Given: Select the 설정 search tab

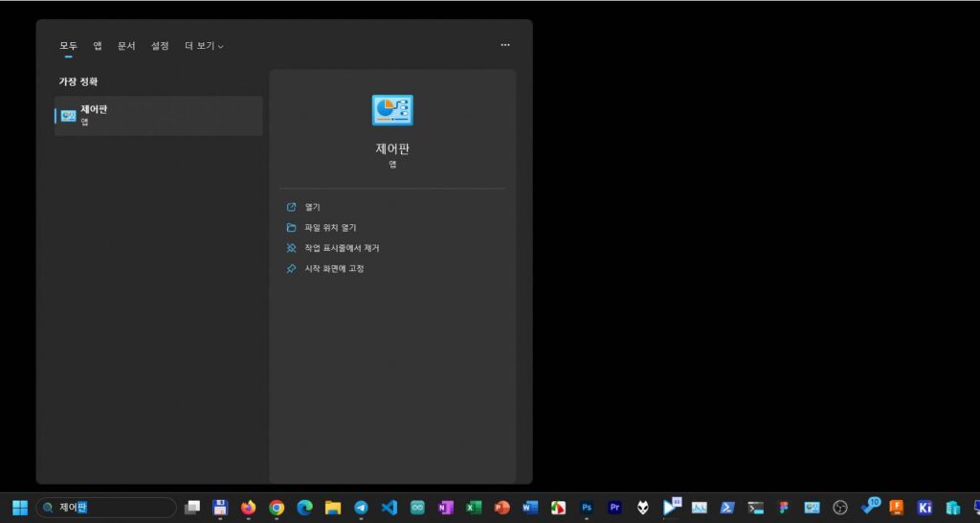Looking at the screenshot, I should pyautogui.click(x=160, y=46).
